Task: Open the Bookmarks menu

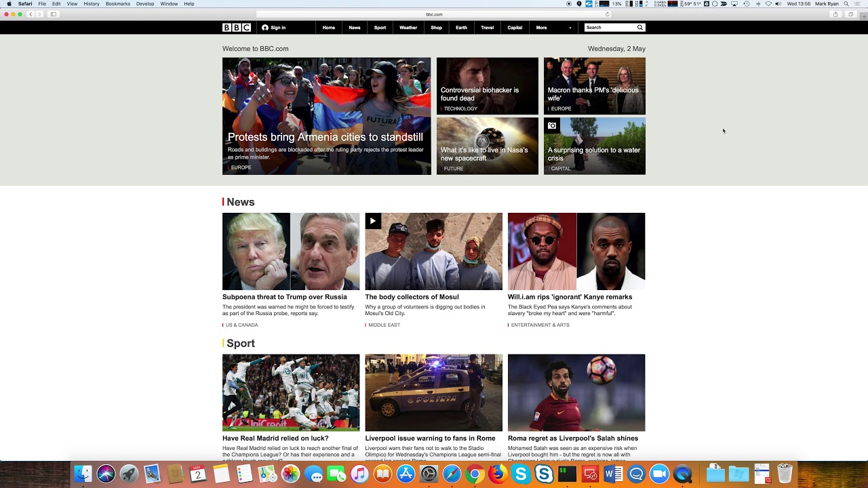Action: (x=118, y=4)
